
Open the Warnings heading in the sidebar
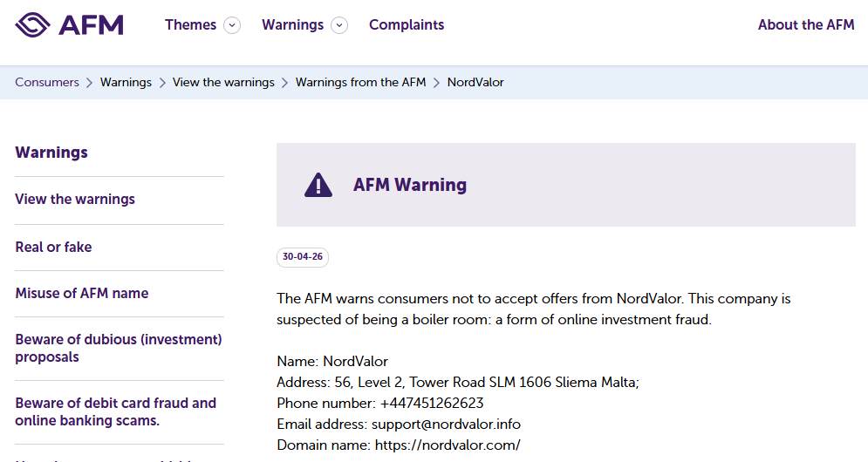click(51, 153)
